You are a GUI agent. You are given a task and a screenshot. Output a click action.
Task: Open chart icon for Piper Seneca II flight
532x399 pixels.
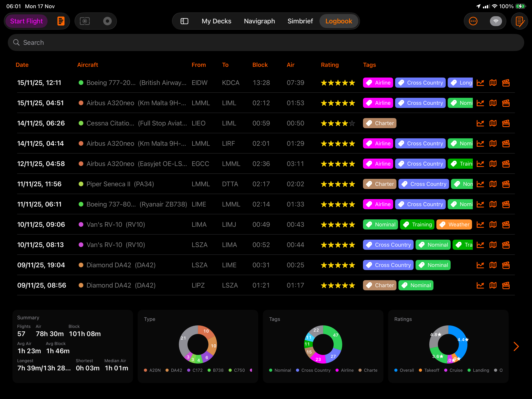pos(480,184)
